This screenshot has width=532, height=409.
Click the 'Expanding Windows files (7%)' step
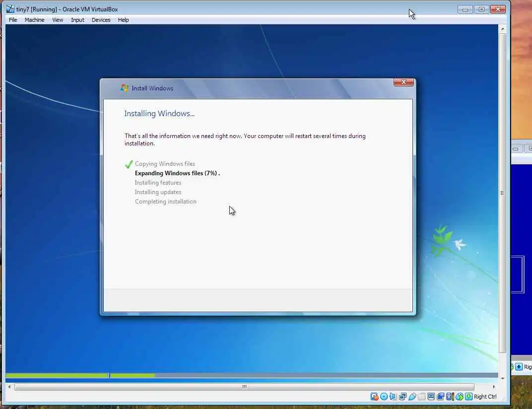(x=178, y=173)
